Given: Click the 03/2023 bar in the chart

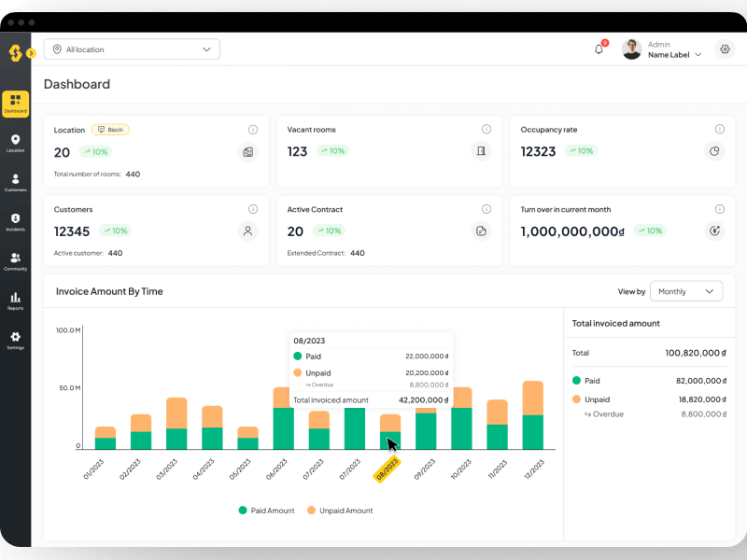Looking at the screenshot, I should coord(176,424).
